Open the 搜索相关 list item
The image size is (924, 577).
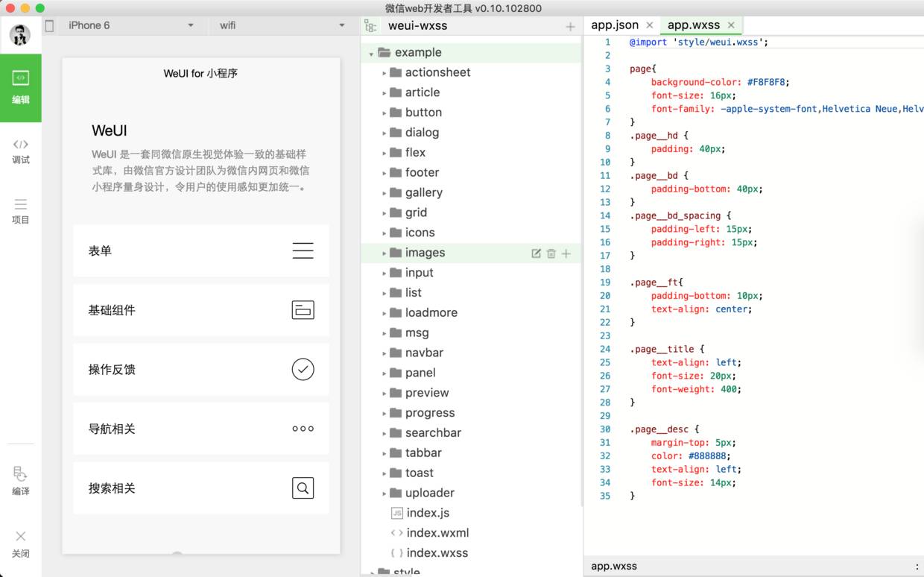(x=201, y=488)
